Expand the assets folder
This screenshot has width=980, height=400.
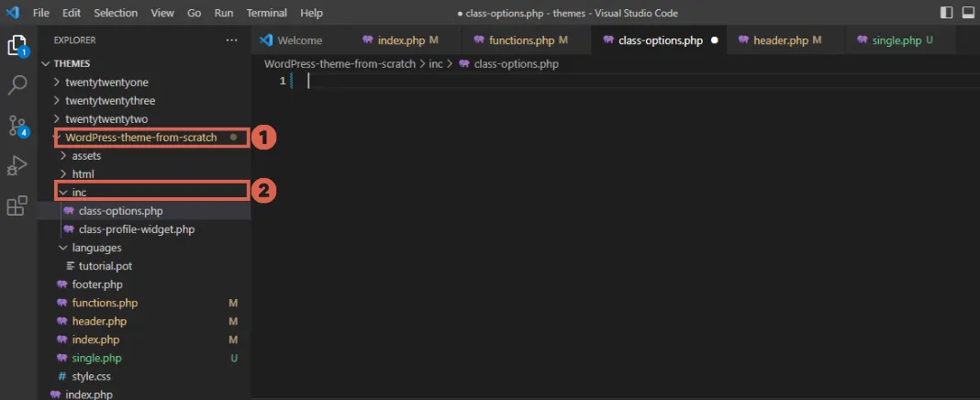tap(144, 156)
